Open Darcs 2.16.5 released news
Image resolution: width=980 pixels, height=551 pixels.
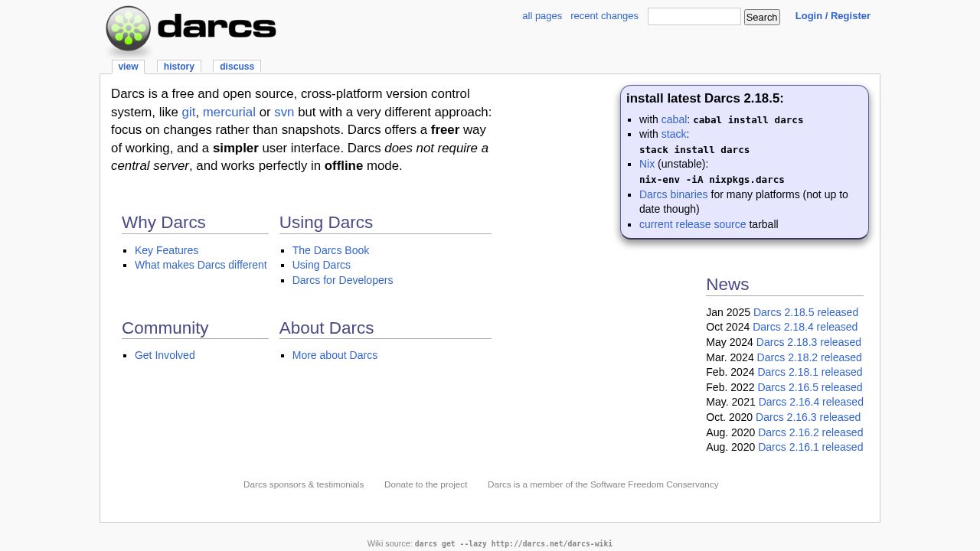click(810, 387)
